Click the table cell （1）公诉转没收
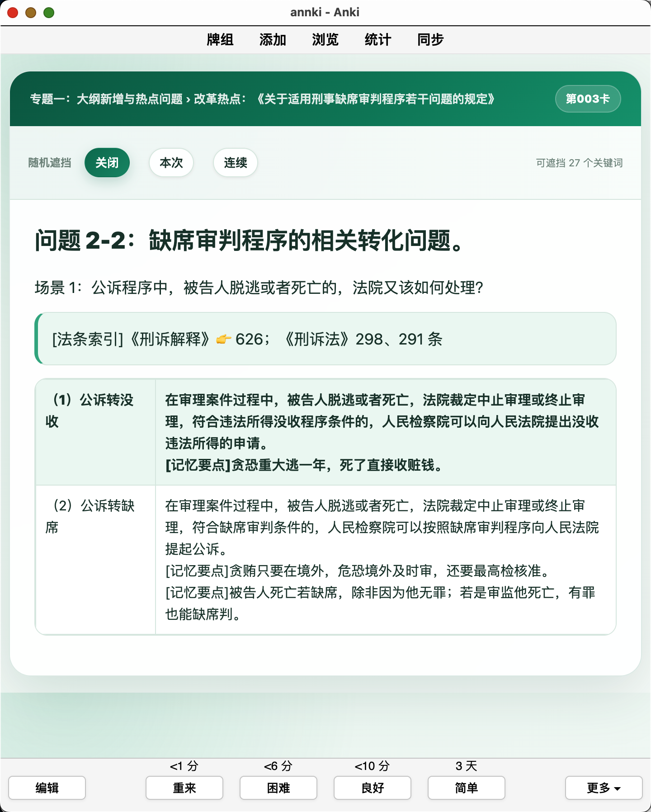Image resolution: width=651 pixels, height=812 pixels. 95,432
